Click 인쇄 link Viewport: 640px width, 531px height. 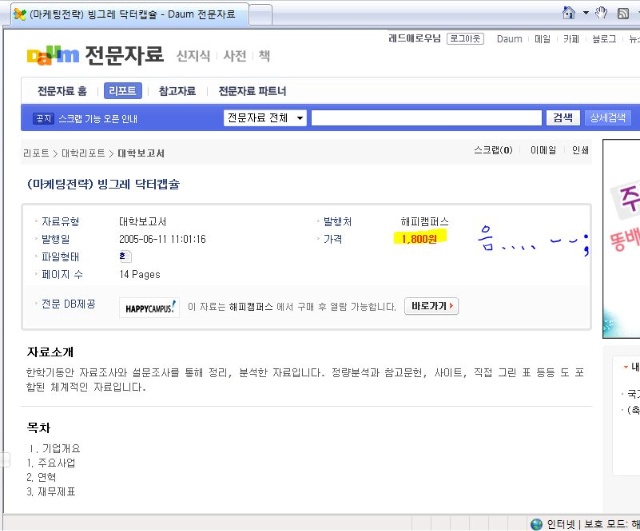580,150
